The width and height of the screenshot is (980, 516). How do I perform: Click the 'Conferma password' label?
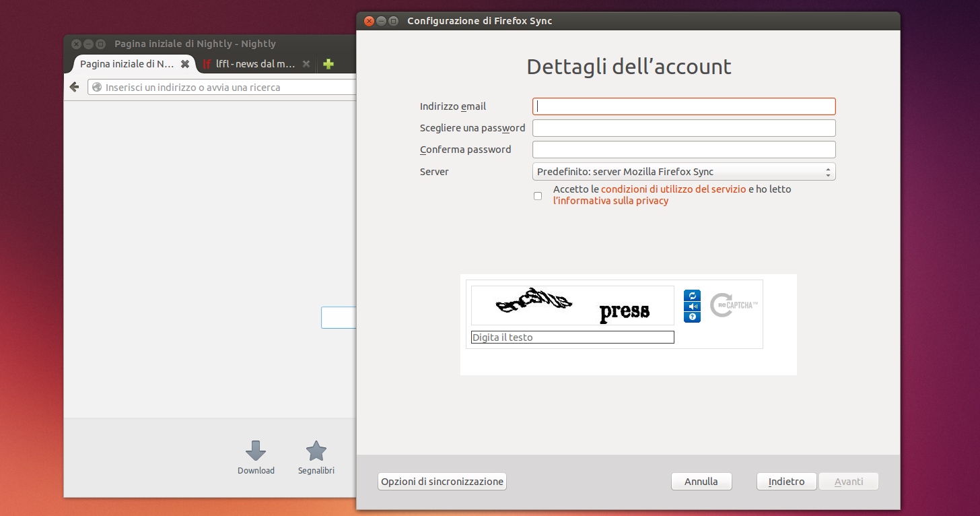(x=466, y=150)
